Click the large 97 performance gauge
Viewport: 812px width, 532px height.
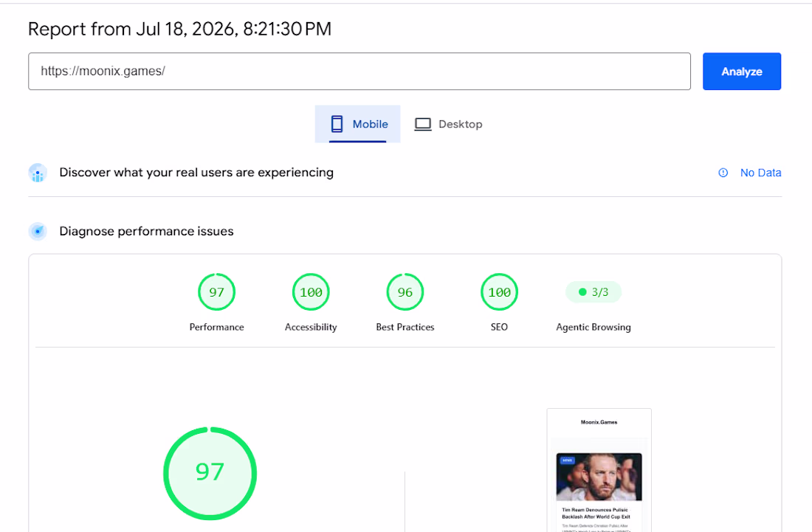click(210, 474)
